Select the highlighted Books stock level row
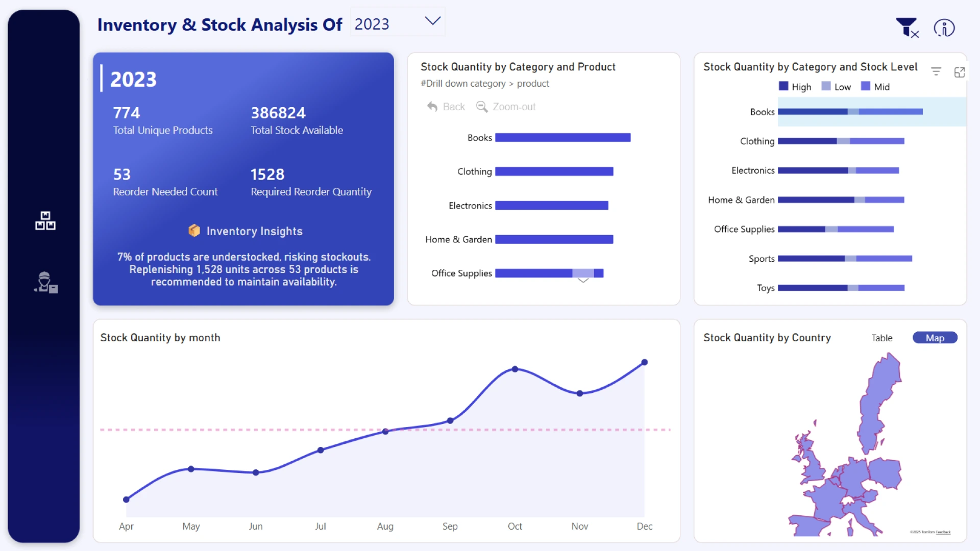This screenshot has height=551, width=980. tap(850, 112)
